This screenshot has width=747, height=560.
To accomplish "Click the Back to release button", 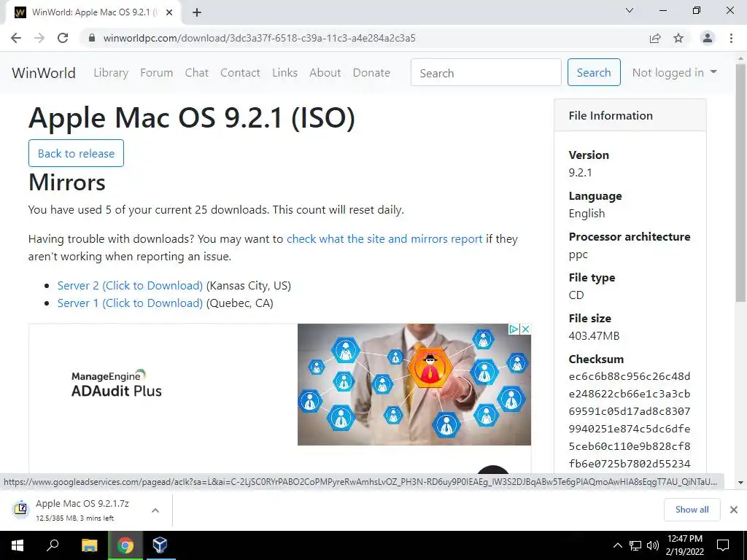I will 76,153.
